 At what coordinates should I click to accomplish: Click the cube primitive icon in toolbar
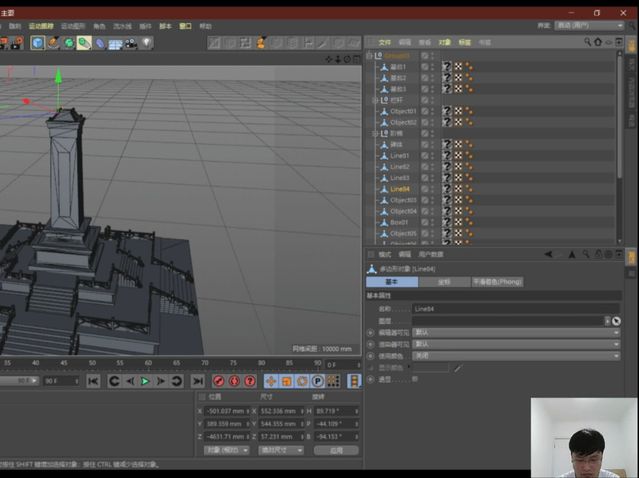click(37, 43)
